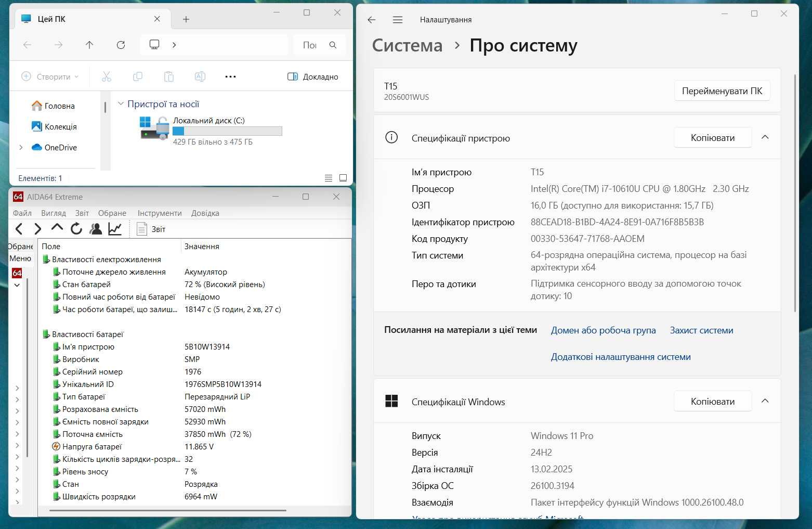Click the red 64 icon in the AIDA64 sidebar
The image size is (812, 529).
(x=17, y=273)
